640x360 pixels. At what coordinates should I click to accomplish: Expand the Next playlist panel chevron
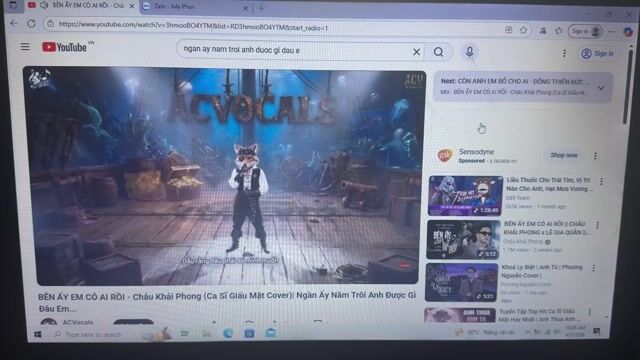point(601,88)
